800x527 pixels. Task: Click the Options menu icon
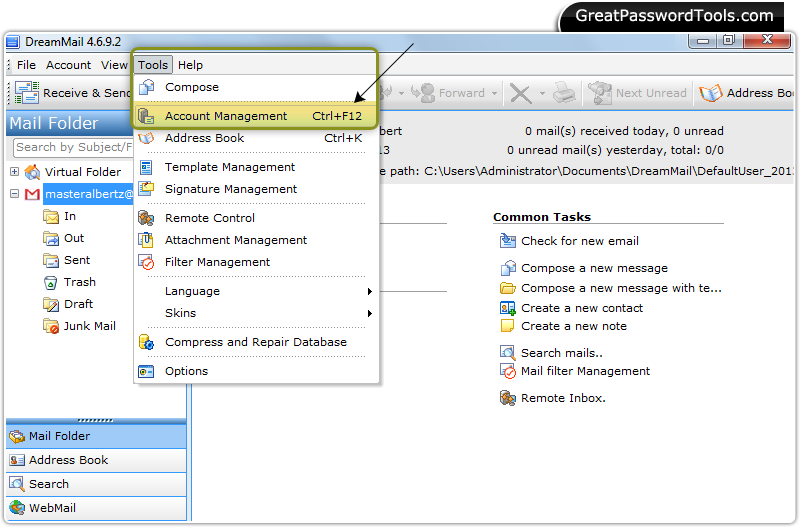146,371
